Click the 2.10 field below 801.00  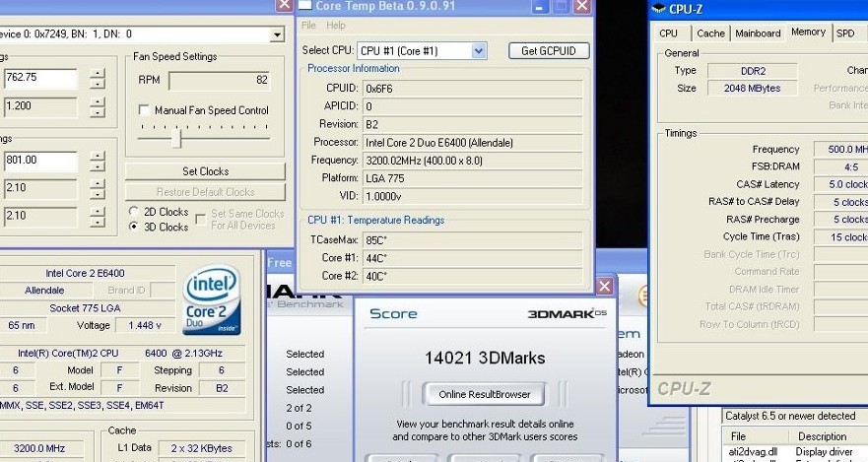click(x=40, y=189)
